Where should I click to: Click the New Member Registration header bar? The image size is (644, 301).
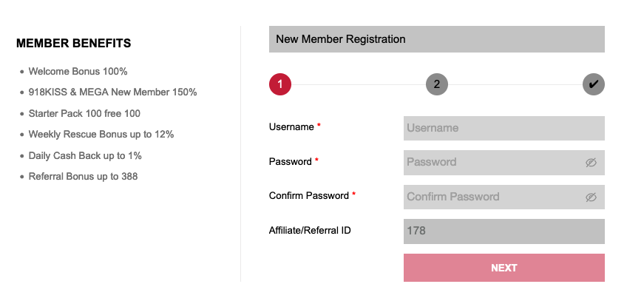tap(436, 39)
